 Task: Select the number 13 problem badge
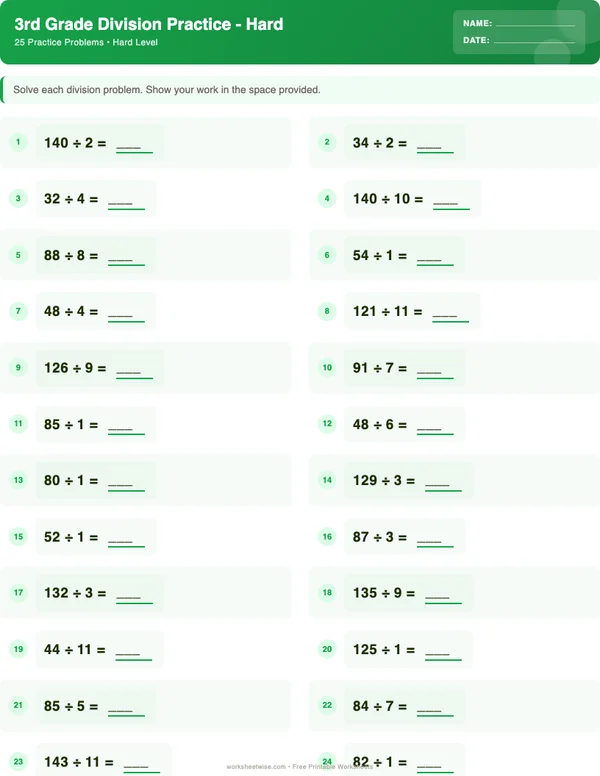click(18, 481)
